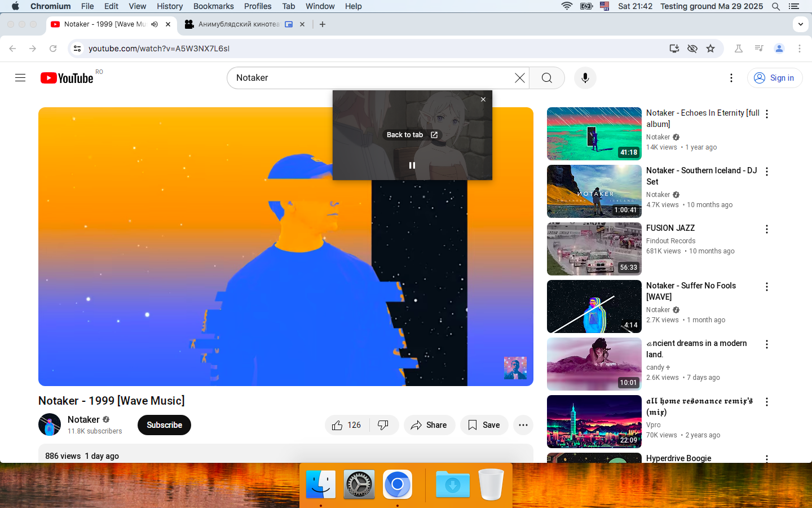Click the search magnifier button
812x508 pixels.
tap(546, 78)
